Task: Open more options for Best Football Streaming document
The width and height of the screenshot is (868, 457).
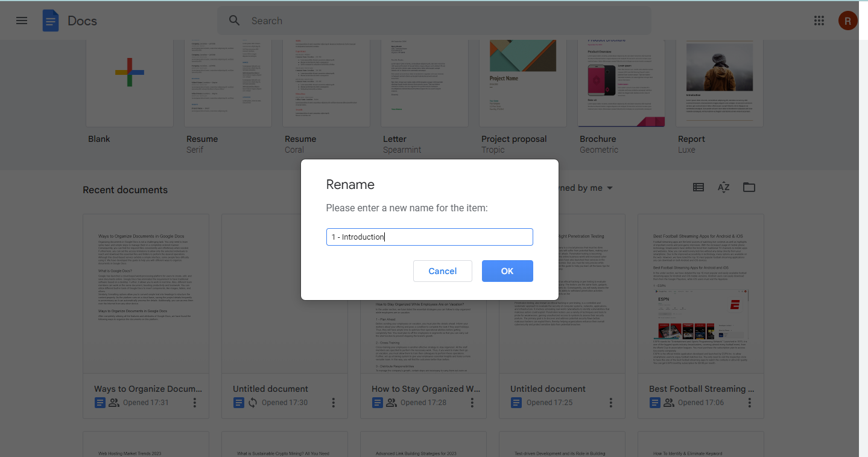Action: [750, 403]
